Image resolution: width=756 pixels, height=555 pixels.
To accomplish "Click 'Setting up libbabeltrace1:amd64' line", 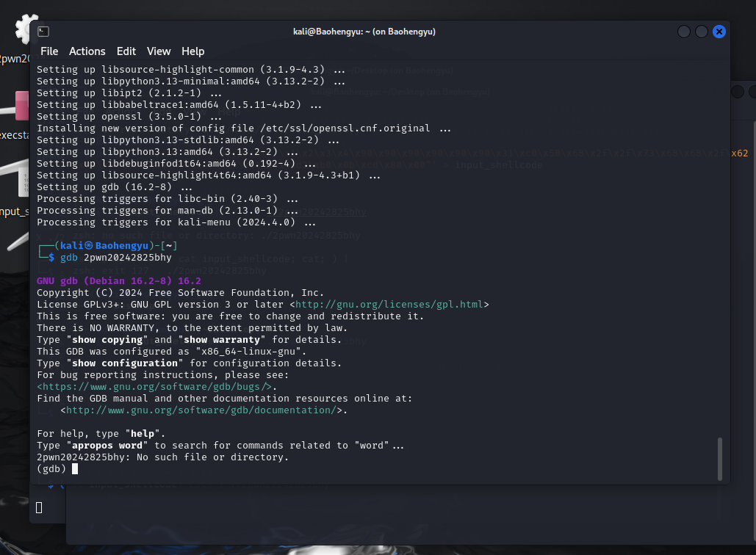I will [179, 104].
